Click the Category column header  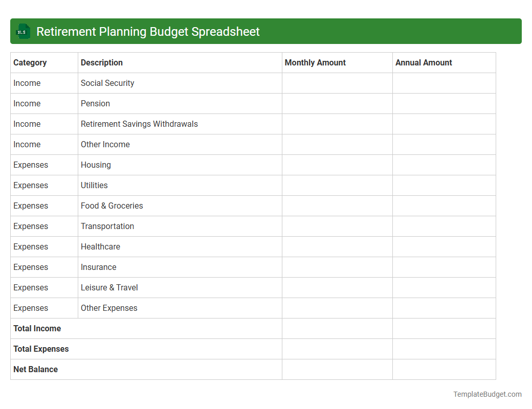30,62
